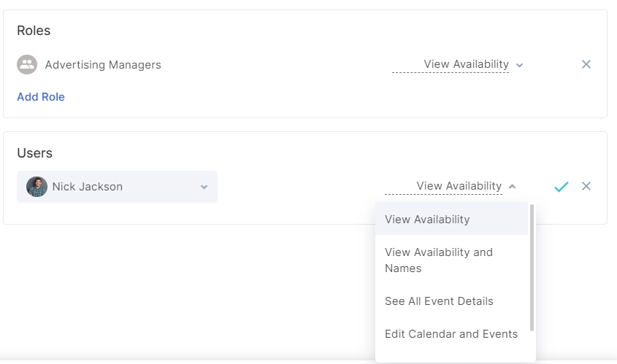
Task: Cancel the Nick Jackson user row
Action: [586, 186]
